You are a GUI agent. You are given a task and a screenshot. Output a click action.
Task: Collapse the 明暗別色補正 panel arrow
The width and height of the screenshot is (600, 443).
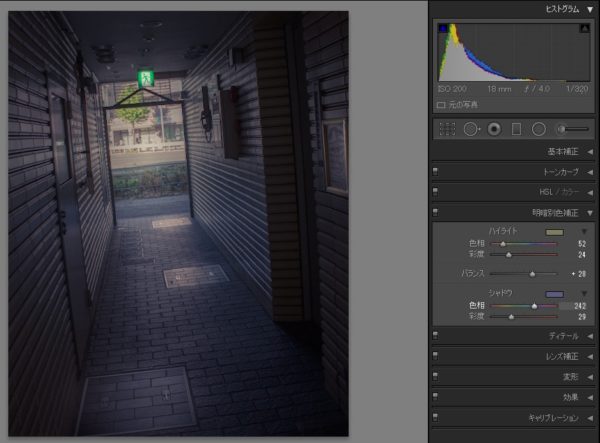pyautogui.click(x=590, y=213)
